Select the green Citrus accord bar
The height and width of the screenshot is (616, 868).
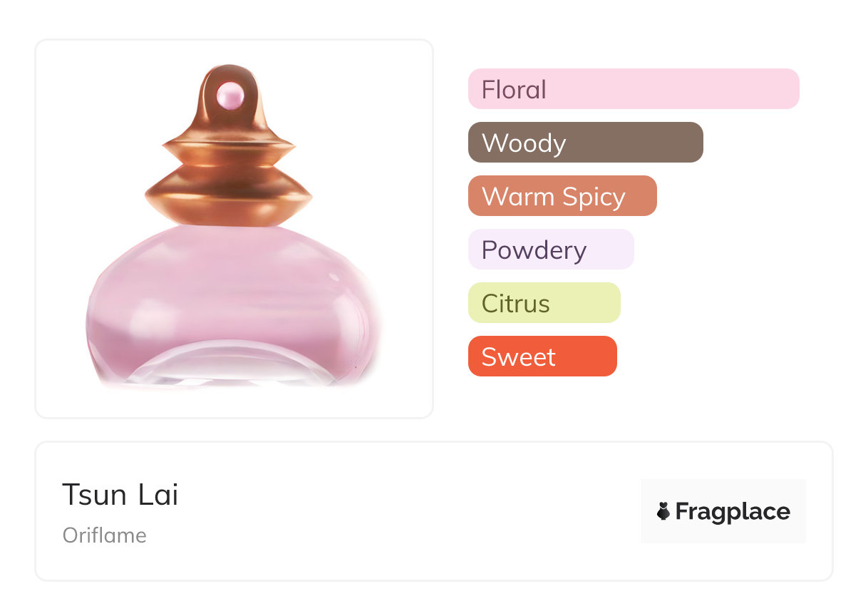pos(544,303)
